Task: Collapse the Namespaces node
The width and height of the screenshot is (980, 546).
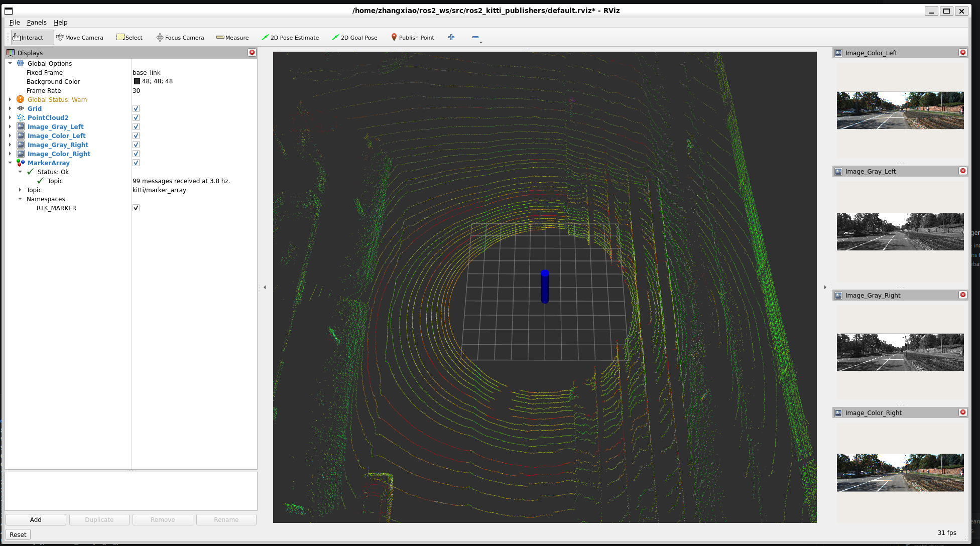Action: tap(20, 199)
